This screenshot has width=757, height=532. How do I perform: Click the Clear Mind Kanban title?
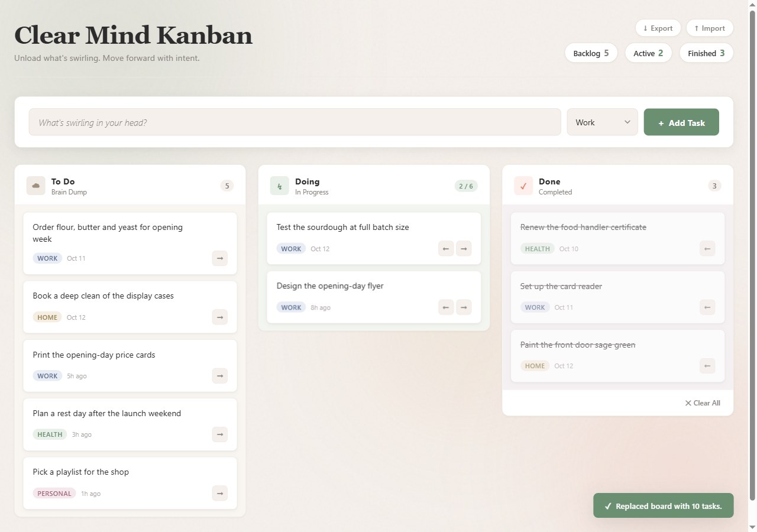pos(133,35)
